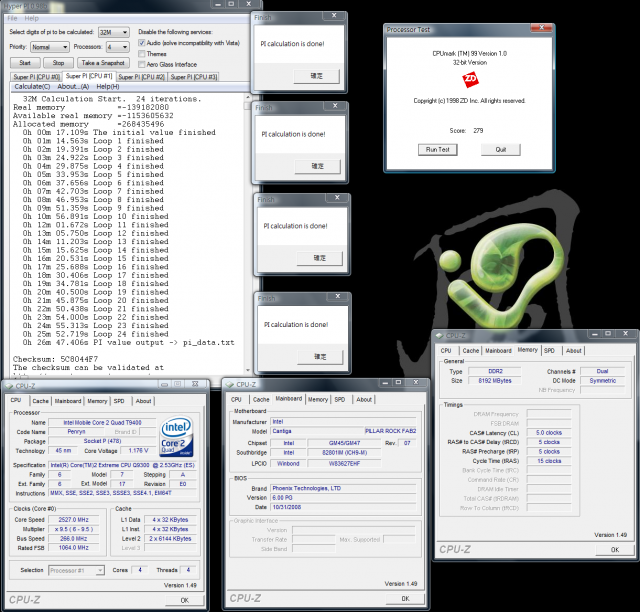Switch to Super PI [CPU #2] tab
The image size is (640, 612).
[x=142, y=77]
